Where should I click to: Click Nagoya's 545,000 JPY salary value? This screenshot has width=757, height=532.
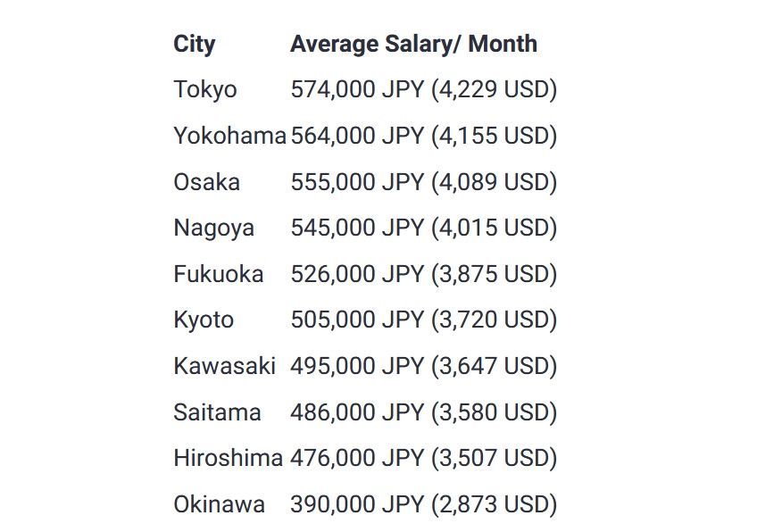(424, 228)
